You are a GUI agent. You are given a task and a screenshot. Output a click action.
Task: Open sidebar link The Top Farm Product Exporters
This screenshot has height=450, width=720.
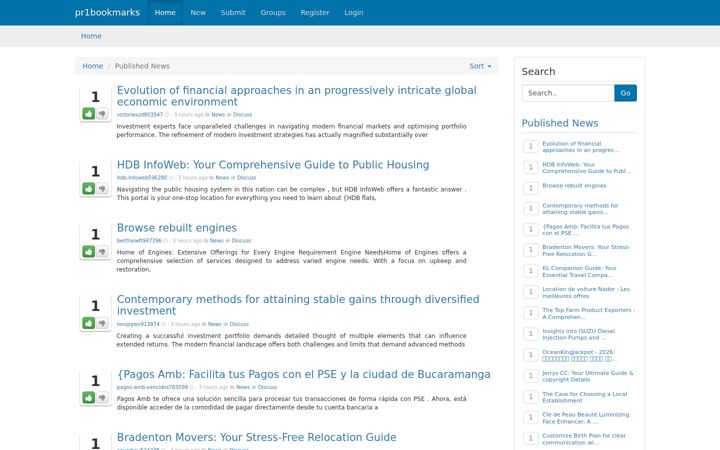pyautogui.click(x=588, y=314)
